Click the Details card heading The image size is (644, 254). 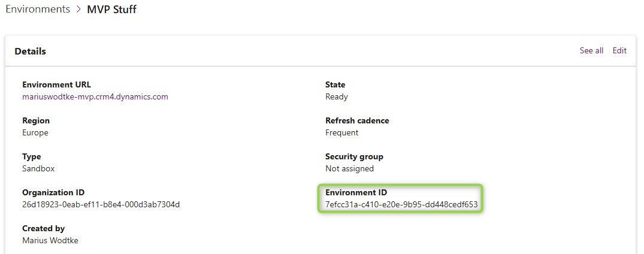(31, 52)
